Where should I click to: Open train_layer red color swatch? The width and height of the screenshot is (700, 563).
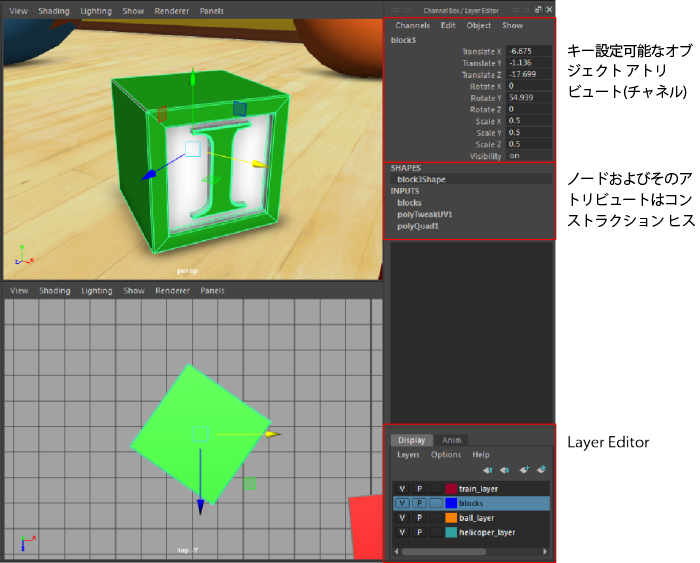coord(451,488)
